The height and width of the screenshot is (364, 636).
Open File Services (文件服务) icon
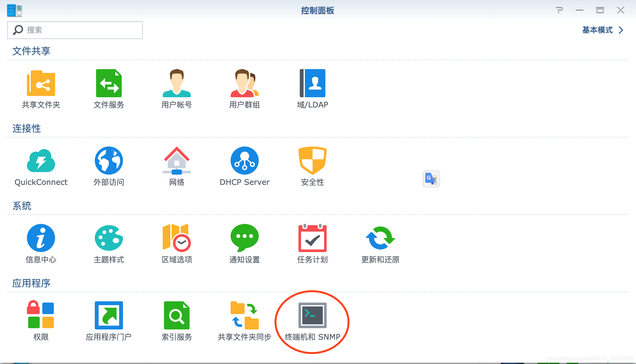point(109,83)
